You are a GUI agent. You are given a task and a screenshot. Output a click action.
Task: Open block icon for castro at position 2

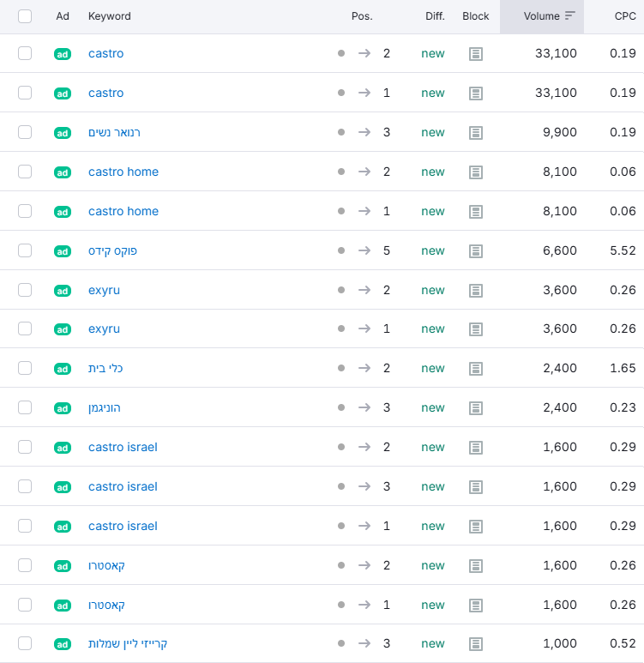476,54
